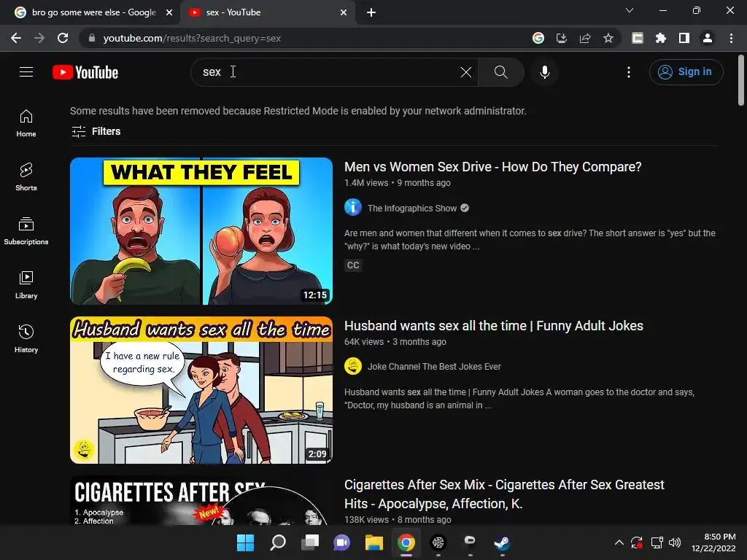
Task: Open a new browser tab
Action: pyautogui.click(x=371, y=12)
